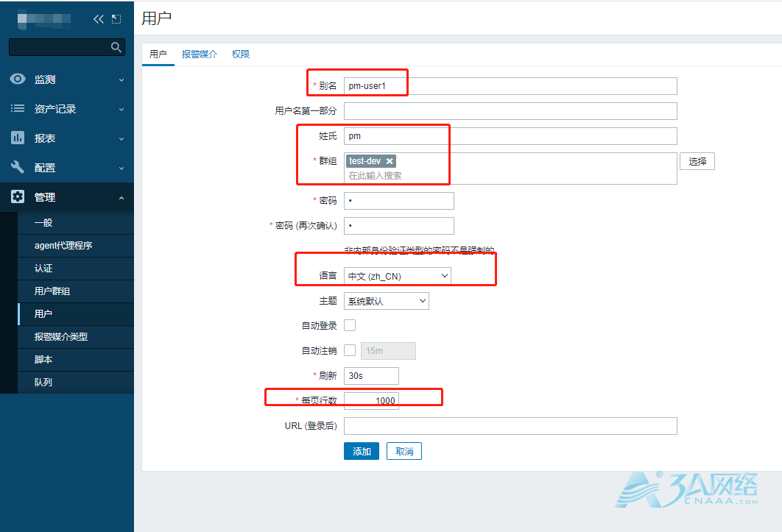The image size is (782, 532).
Task: Click the 姓氏 field containing pm
Action: point(510,136)
